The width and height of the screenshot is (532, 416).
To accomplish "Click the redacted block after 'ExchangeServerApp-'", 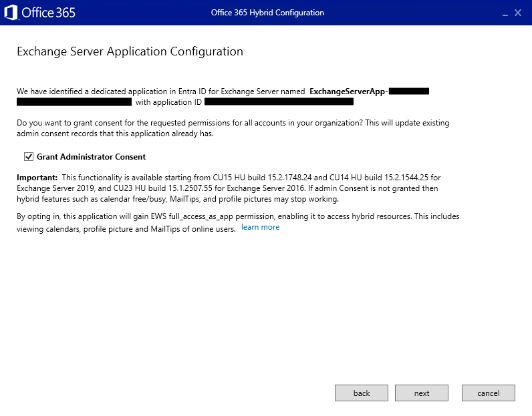I will 408,91.
